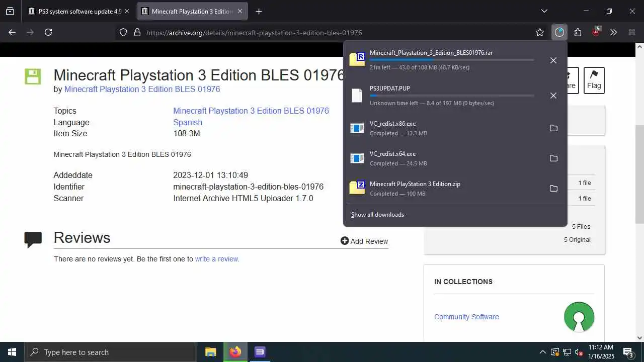Open the Firefox application hamburger menu
This screenshot has width=644, height=362.
pos(632,32)
